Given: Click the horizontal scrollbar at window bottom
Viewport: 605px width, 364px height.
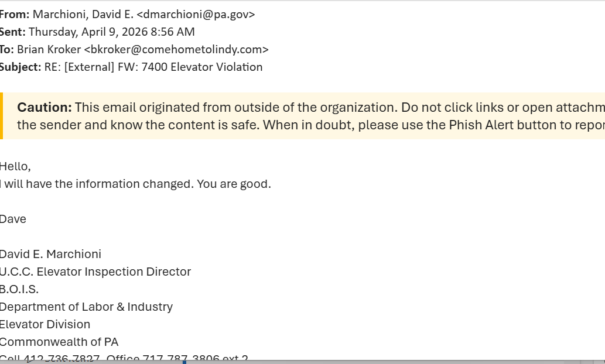Looking at the screenshot, I should click(x=351, y=362).
